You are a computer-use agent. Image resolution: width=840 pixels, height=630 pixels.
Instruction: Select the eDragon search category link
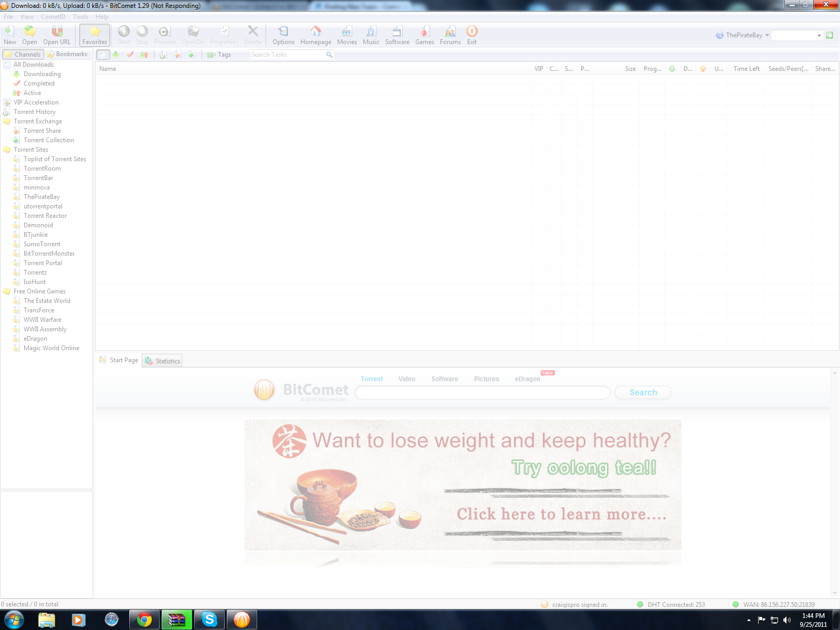(527, 379)
